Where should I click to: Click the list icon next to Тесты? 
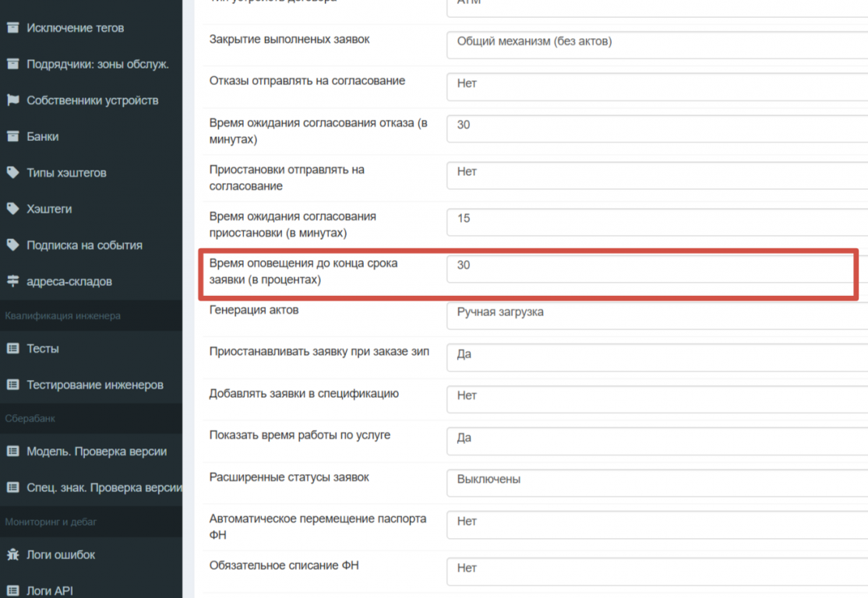point(12,349)
